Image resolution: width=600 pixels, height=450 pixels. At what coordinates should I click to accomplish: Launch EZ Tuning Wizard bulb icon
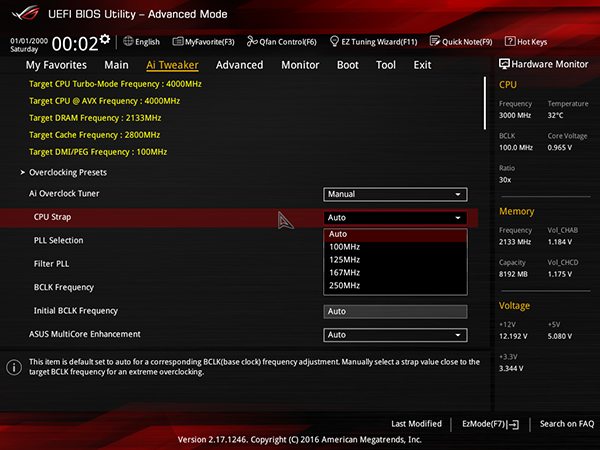coord(334,41)
